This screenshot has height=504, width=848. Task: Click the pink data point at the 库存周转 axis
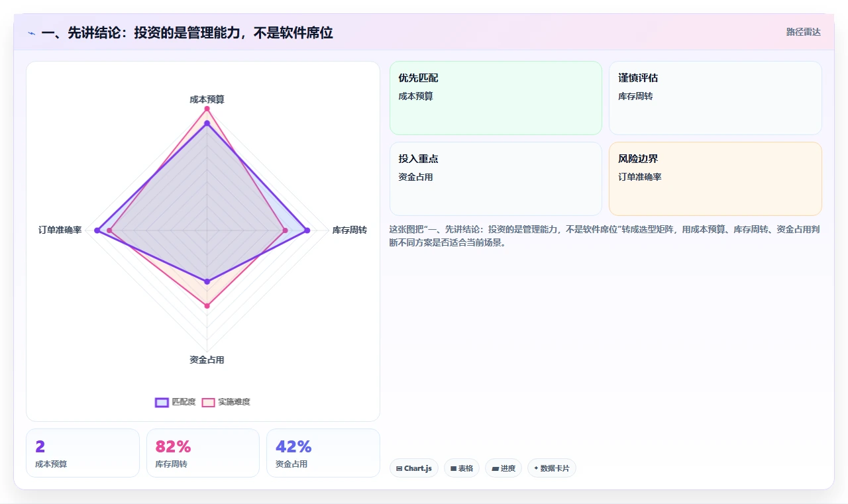[x=285, y=230]
